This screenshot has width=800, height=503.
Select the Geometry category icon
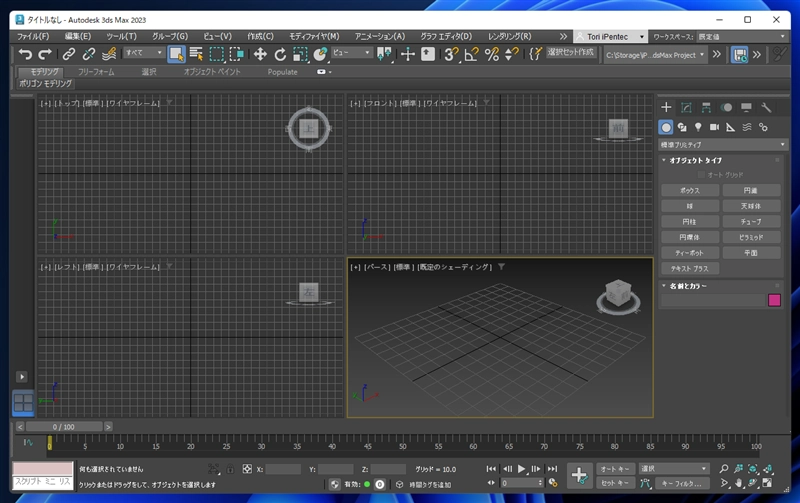pos(666,127)
